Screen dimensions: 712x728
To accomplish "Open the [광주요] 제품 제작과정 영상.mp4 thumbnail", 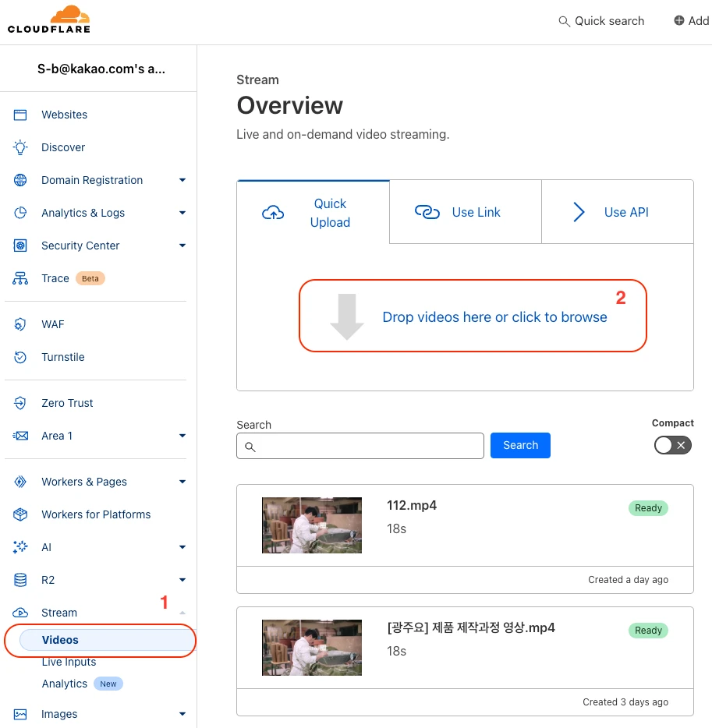I will pos(312,648).
